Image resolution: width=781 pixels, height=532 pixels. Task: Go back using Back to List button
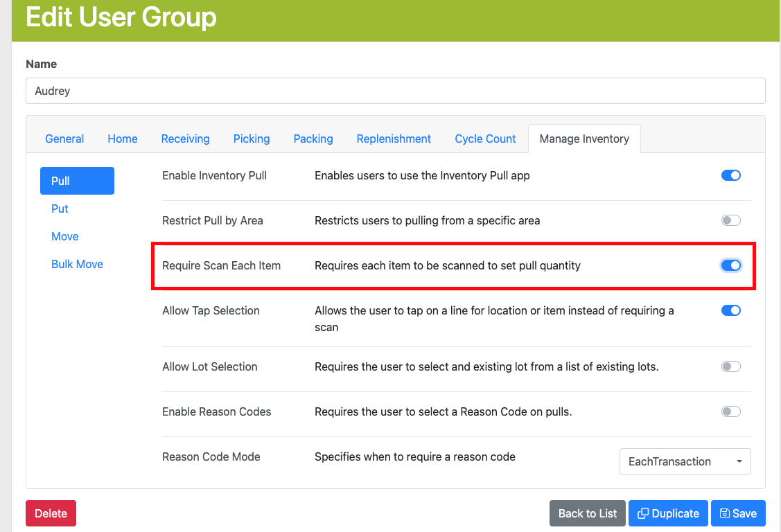tap(587, 513)
